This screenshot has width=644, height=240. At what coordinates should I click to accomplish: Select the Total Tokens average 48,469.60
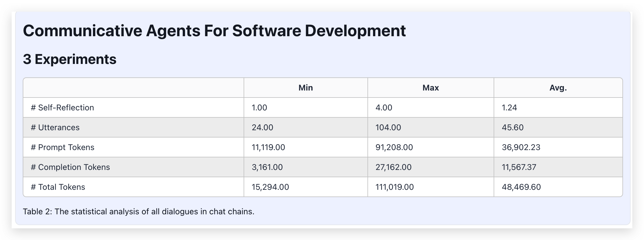[x=521, y=187]
